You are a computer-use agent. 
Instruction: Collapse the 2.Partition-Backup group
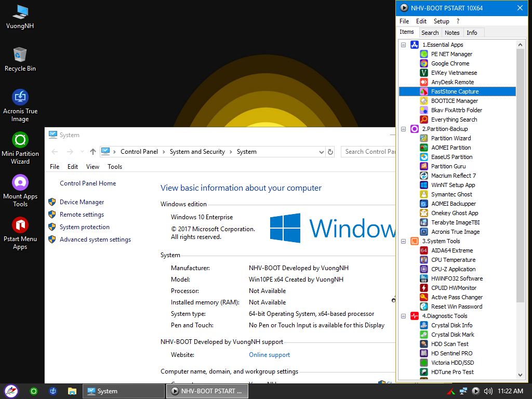point(403,129)
